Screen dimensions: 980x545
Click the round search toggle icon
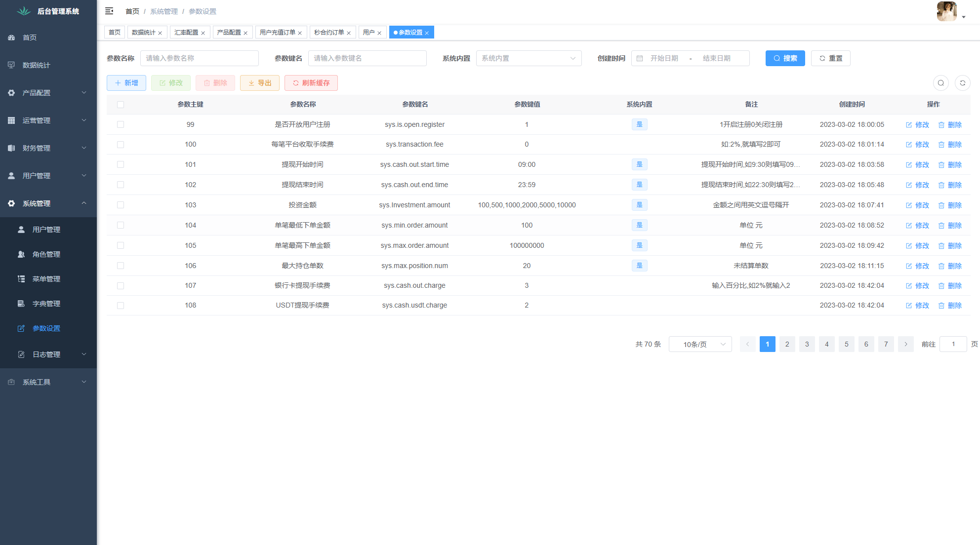coord(940,83)
